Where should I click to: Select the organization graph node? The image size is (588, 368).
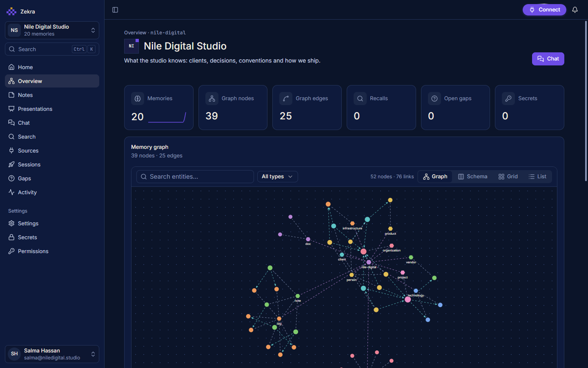click(x=392, y=246)
